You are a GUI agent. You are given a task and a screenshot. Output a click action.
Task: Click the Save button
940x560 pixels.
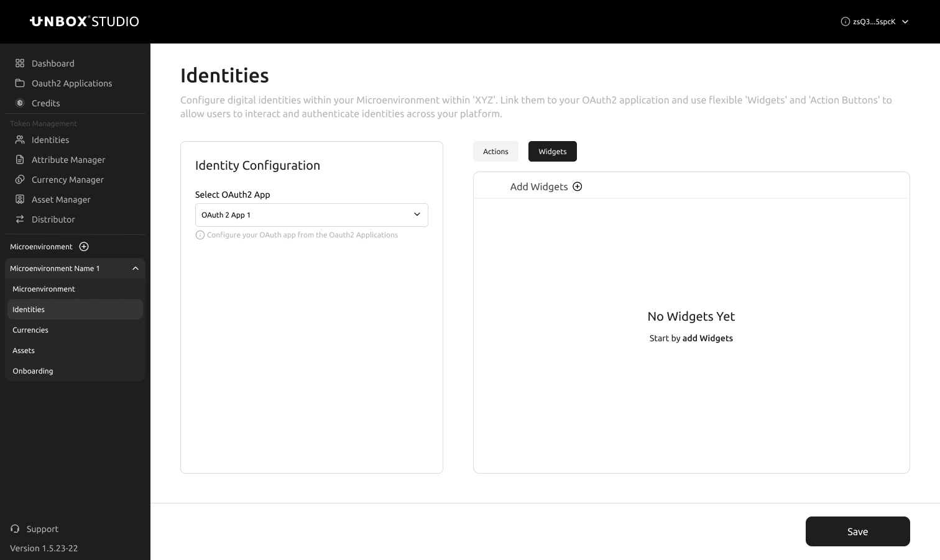858,531
